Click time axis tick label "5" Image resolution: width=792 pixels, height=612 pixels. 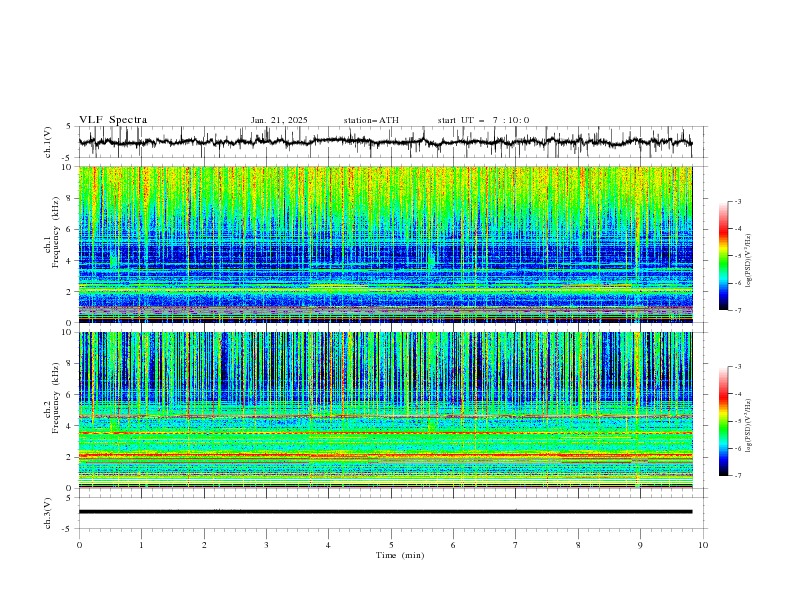391,545
